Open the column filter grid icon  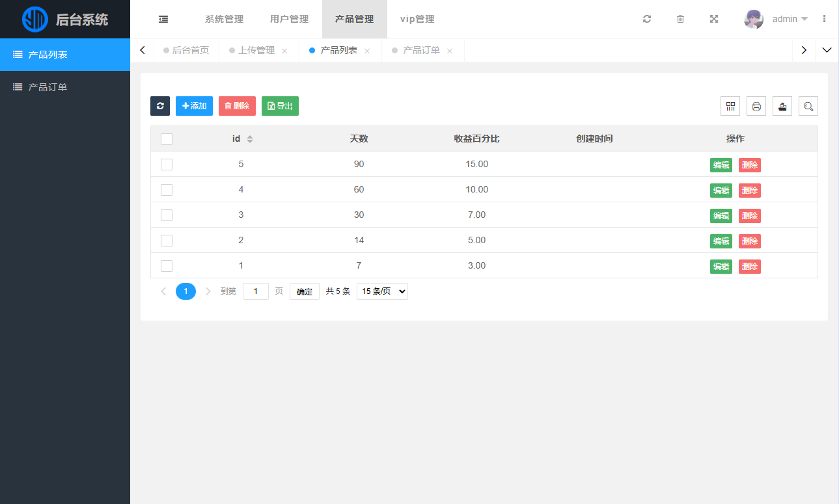click(x=730, y=106)
